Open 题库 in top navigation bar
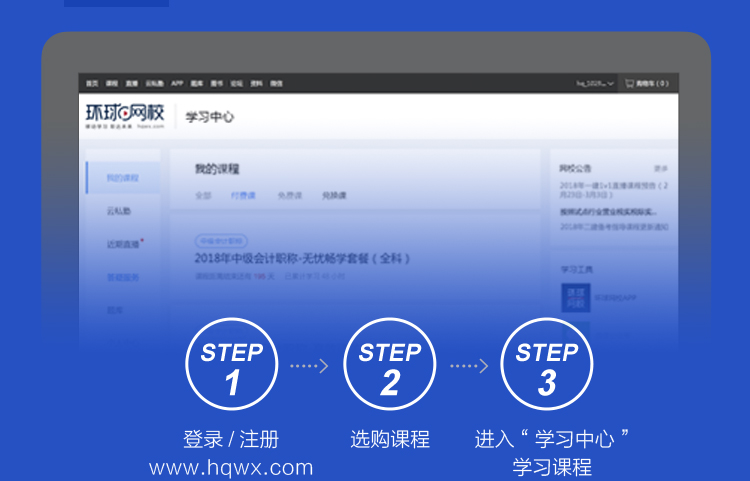The image size is (750, 481). 197,83
